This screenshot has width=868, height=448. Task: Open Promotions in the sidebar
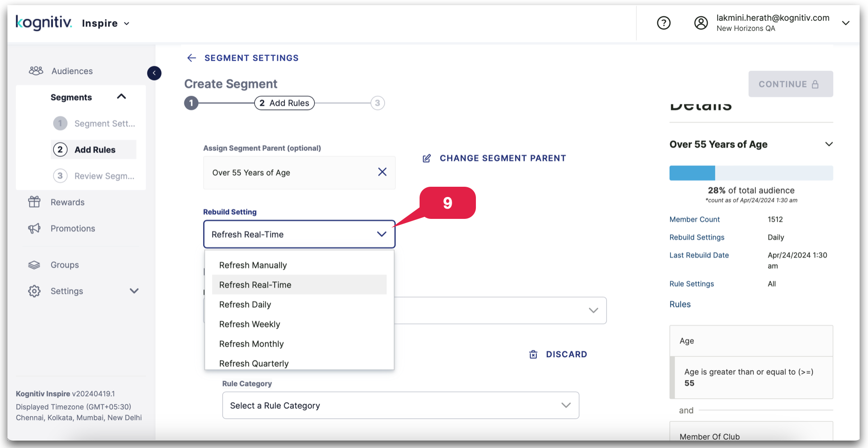(x=73, y=229)
